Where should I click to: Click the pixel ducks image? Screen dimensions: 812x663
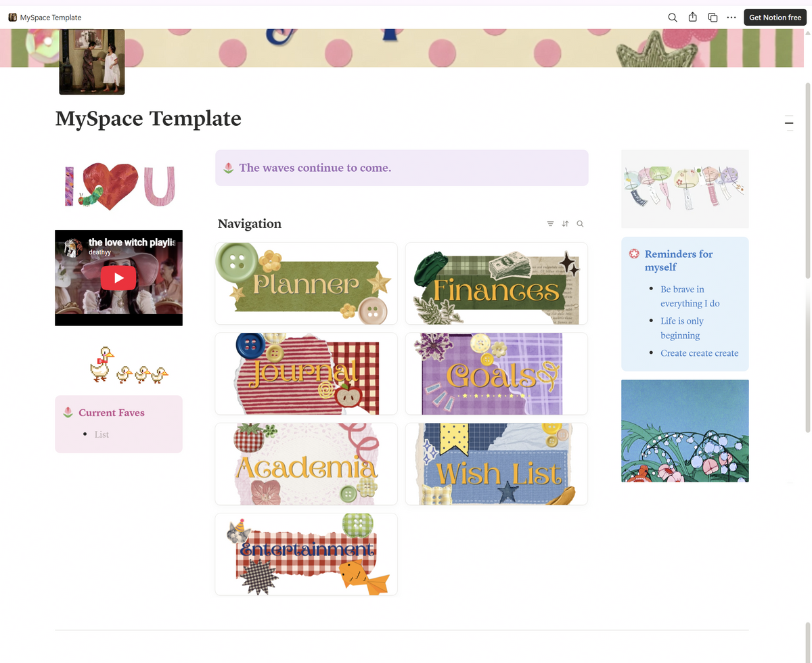point(129,365)
